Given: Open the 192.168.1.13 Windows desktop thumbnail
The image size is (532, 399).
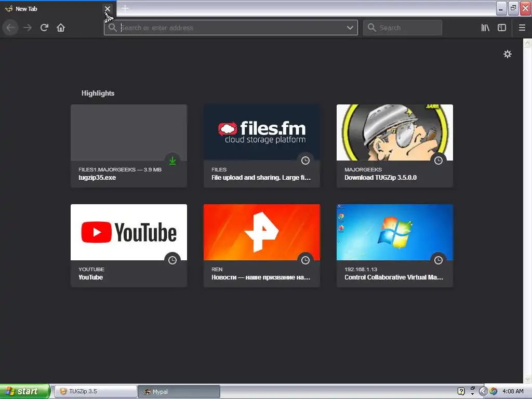Looking at the screenshot, I should [x=395, y=232].
